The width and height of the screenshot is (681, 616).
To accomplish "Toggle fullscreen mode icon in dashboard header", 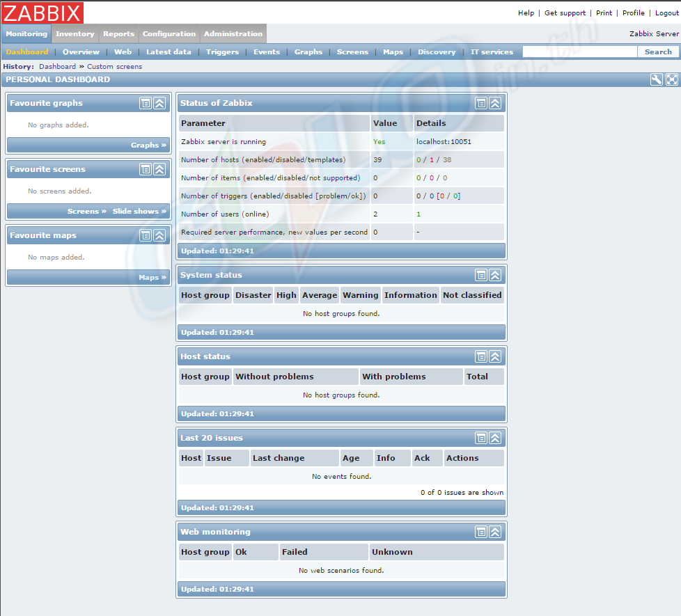I will [x=671, y=79].
